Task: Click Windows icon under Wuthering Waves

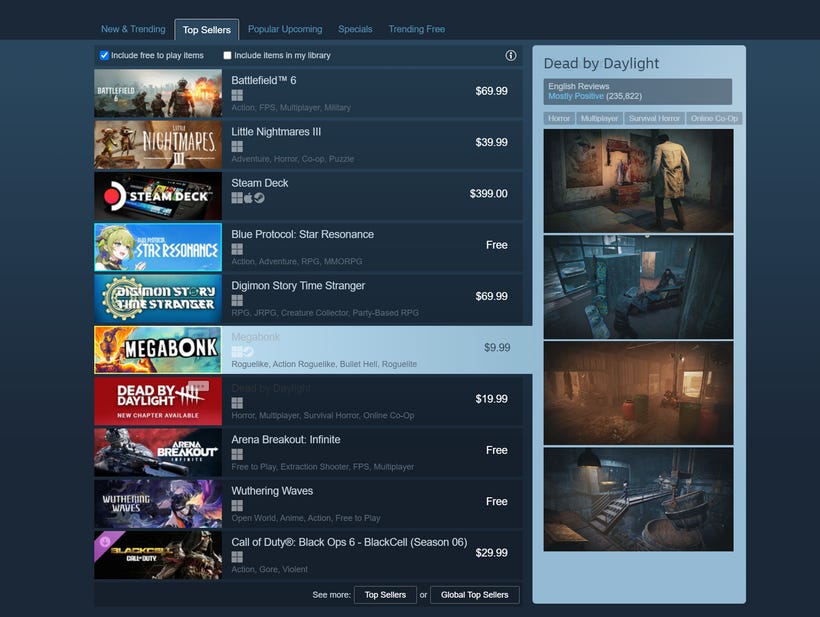Action: tap(237, 505)
